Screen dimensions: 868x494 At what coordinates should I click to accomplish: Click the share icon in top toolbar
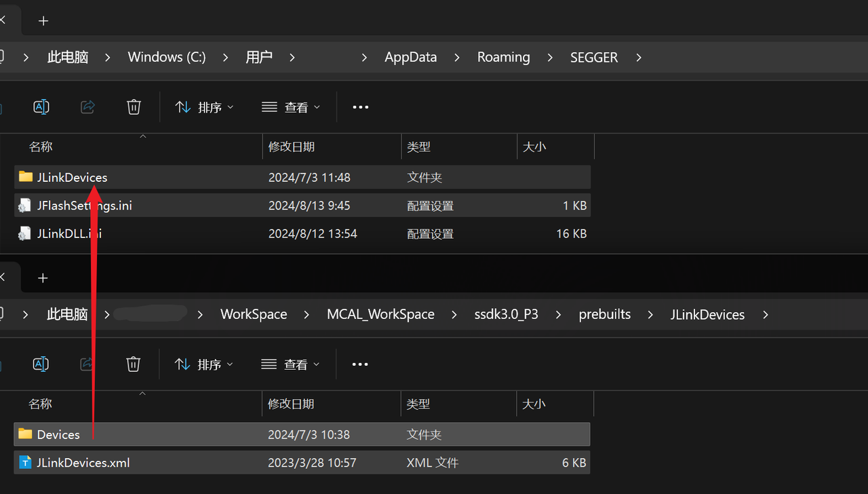pyautogui.click(x=87, y=107)
